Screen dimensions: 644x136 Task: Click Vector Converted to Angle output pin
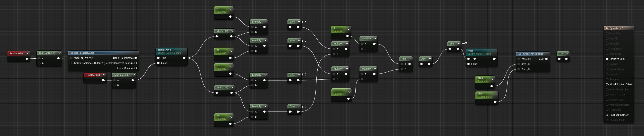pyautogui.click(x=136, y=63)
